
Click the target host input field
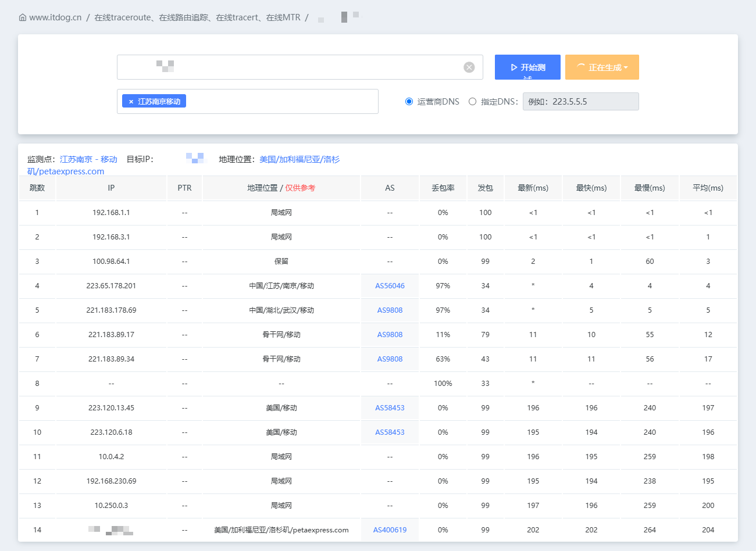pyautogui.click(x=300, y=67)
